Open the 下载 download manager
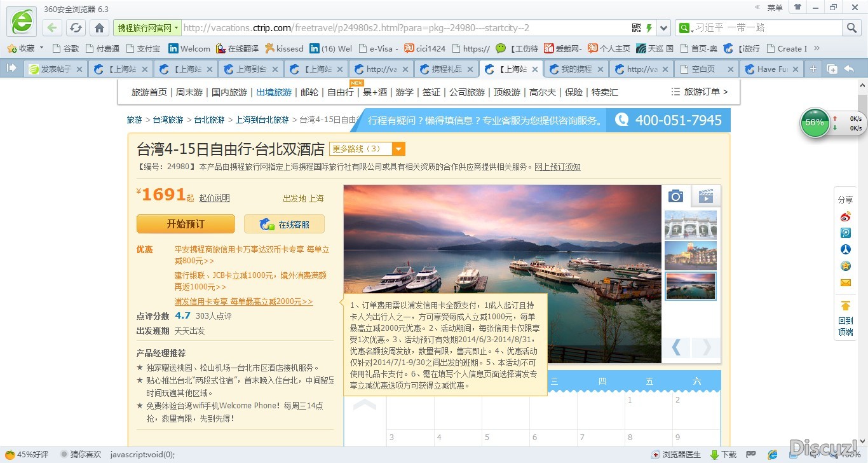This screenshot has width=868, height=463. tap(723, 454)
